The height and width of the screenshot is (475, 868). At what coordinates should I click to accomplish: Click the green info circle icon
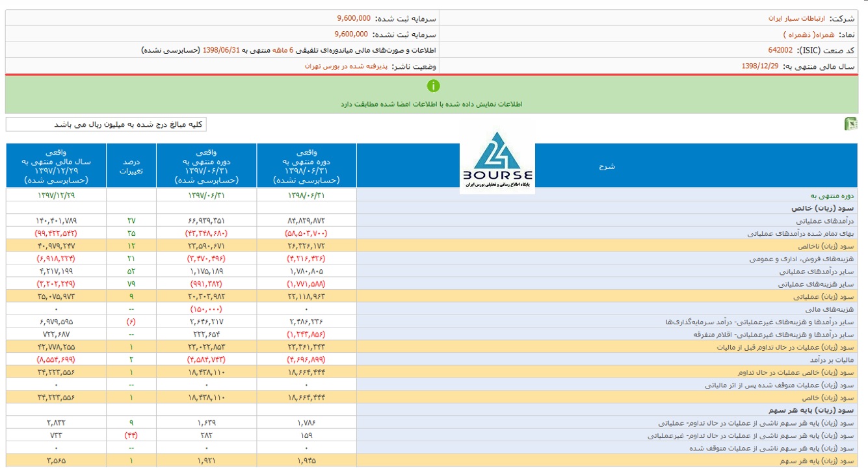tap(434, 86)
